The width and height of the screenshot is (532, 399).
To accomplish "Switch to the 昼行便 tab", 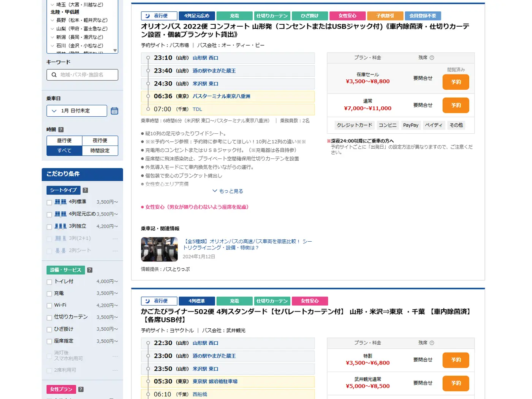I will 64,140.
